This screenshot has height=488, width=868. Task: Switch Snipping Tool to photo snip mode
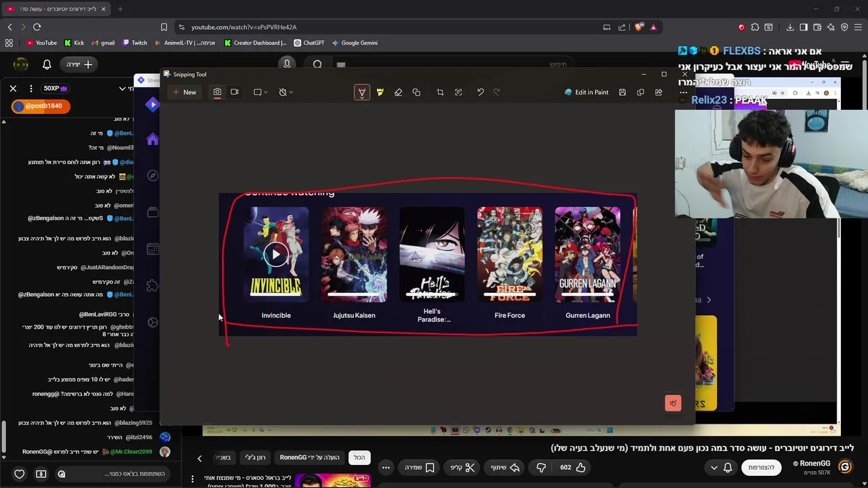coord(217,92)
